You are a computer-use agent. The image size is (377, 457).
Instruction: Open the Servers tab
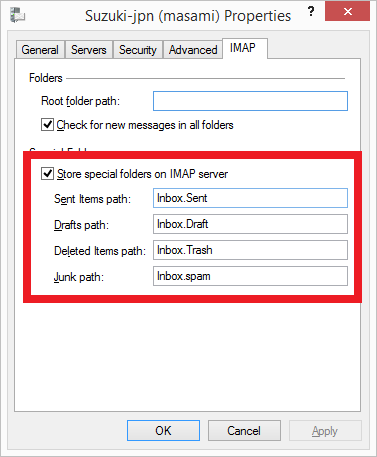[89, 50]
